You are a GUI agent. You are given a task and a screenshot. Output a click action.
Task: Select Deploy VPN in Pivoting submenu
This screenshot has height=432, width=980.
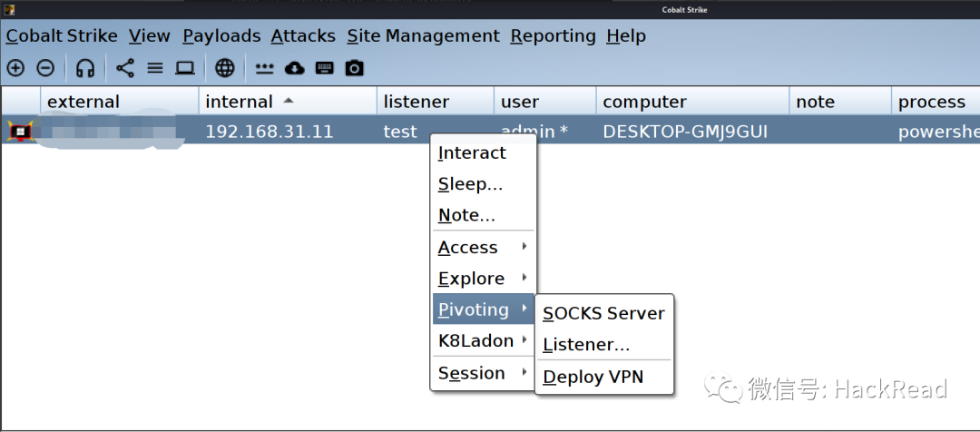(603, 377)
